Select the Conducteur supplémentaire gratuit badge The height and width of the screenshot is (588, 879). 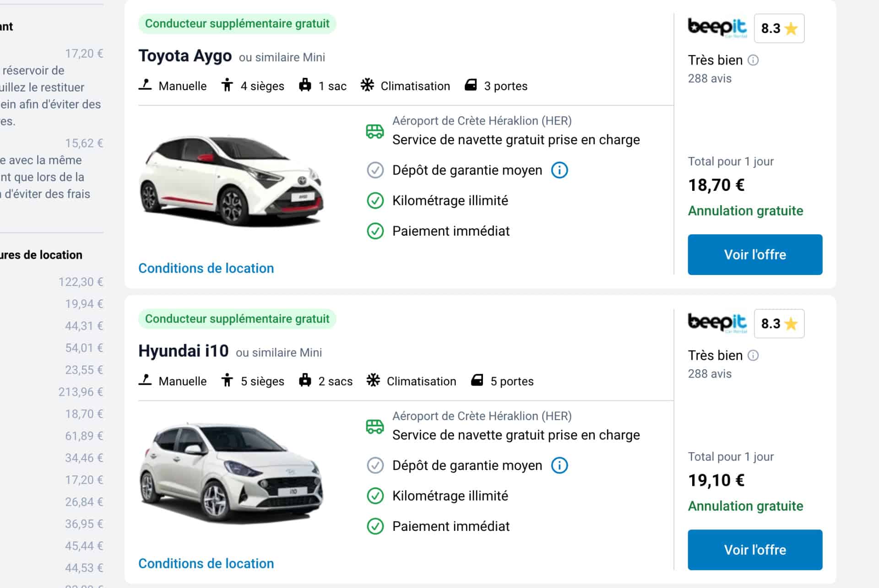(237, 23)
